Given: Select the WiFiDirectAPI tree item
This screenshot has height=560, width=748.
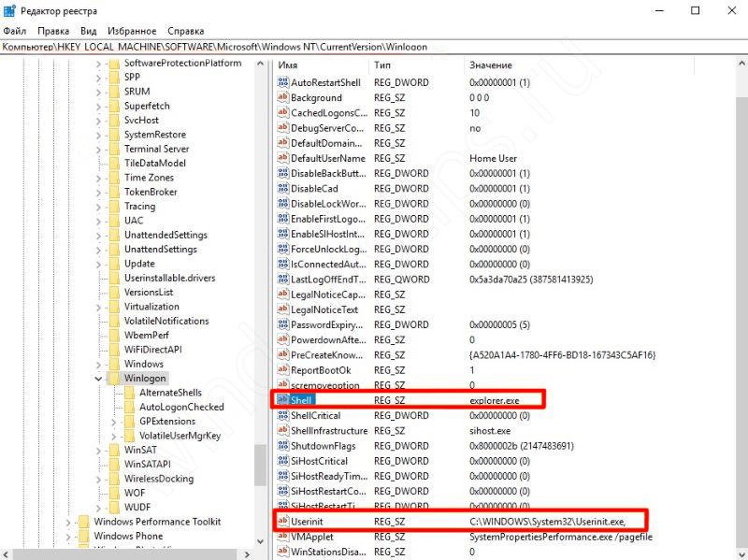Looking at the screenshot, I should click(x=152, y=350).
